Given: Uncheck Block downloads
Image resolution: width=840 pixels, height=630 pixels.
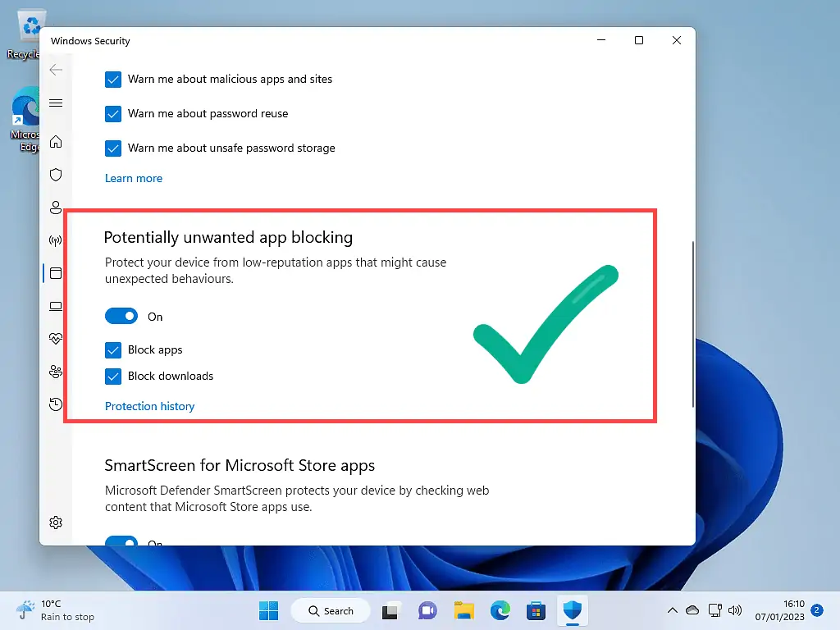Looking at the screenshot, I should click(x=113, y=377).
